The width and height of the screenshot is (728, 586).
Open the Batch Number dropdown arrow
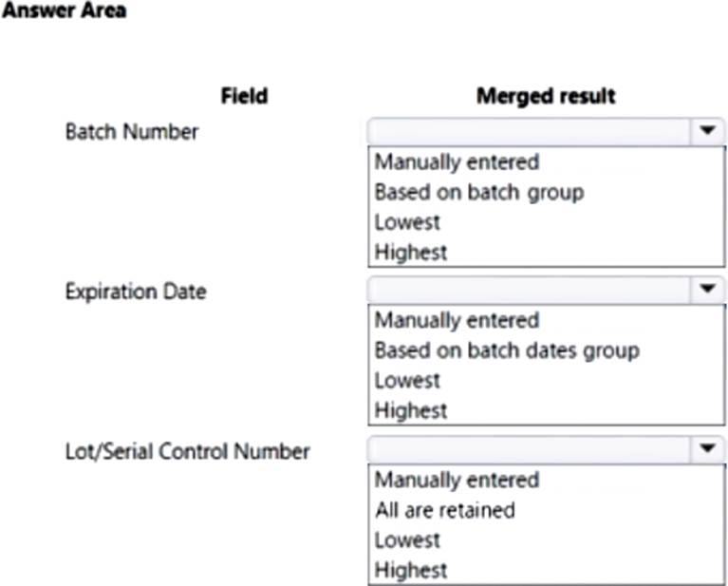pyautogui.click(x=706, y=131)
